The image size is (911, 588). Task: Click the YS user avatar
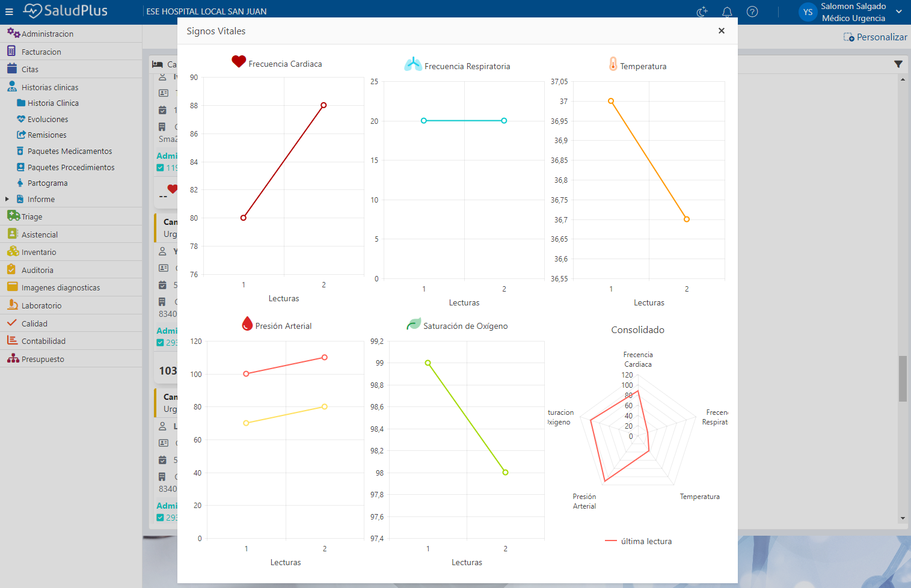(x=808, y=12)
